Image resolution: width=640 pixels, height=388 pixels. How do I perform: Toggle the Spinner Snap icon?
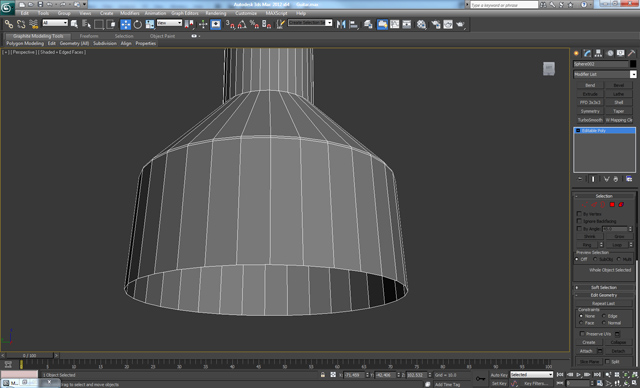click(267, 24)
